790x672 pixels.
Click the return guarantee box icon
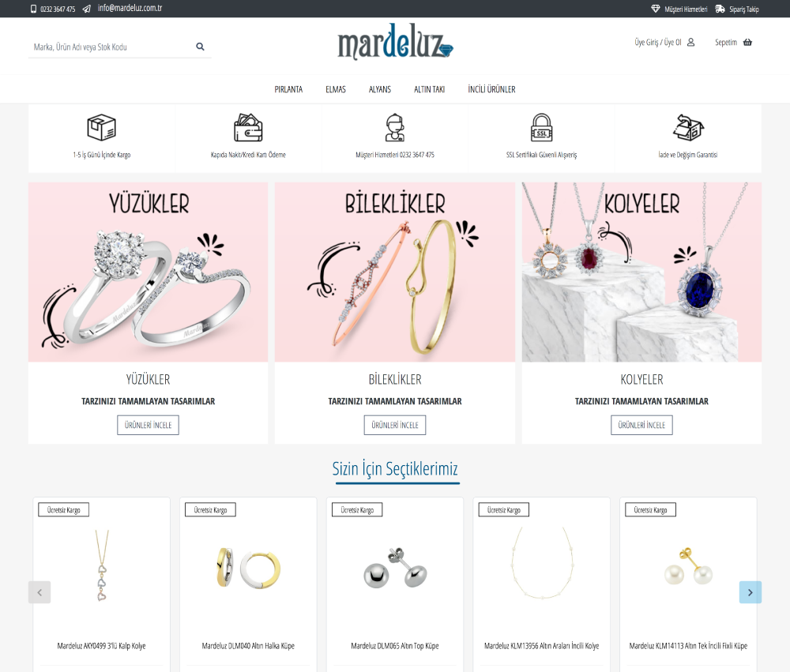(688, 127)
